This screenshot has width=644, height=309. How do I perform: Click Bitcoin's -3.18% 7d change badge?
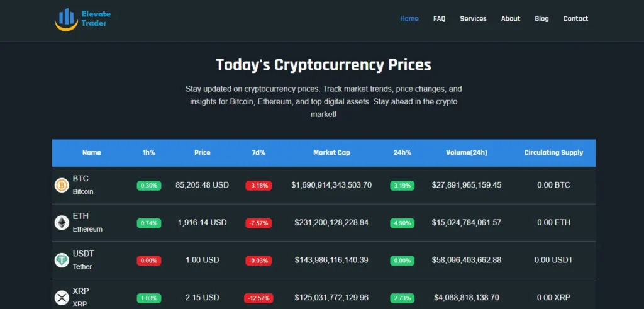(x=258, y=185)
